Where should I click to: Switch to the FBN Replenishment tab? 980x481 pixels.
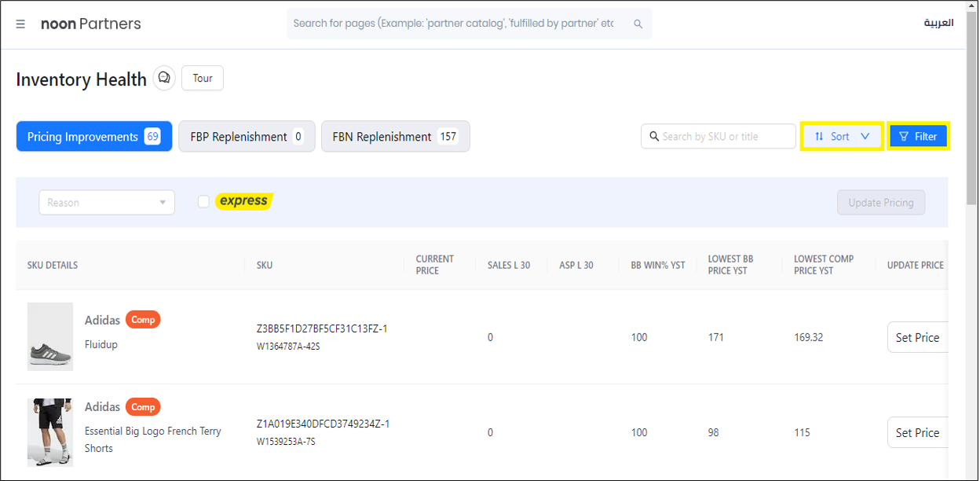point(395,137)
